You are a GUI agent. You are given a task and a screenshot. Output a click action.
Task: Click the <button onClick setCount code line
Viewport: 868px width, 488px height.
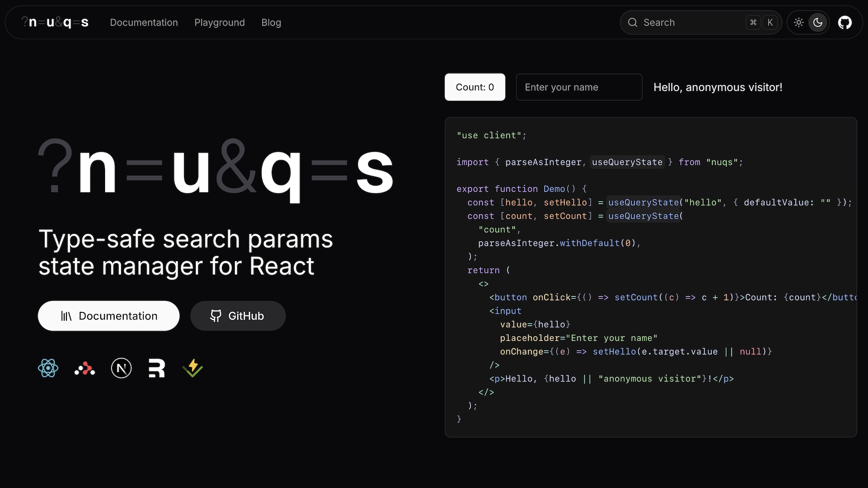(673, 298)
